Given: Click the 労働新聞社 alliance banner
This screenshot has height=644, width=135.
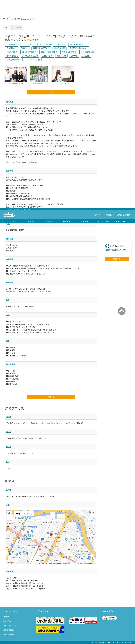Looking at the screenshot, I should [x=50, y=620].
